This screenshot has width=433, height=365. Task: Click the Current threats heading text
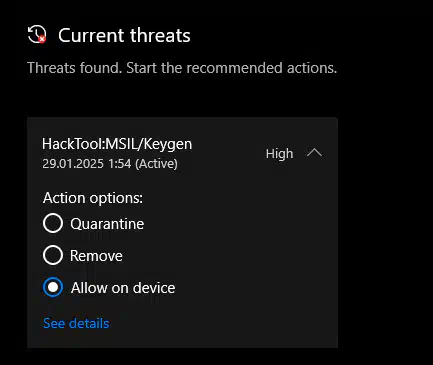coord(124,35)
